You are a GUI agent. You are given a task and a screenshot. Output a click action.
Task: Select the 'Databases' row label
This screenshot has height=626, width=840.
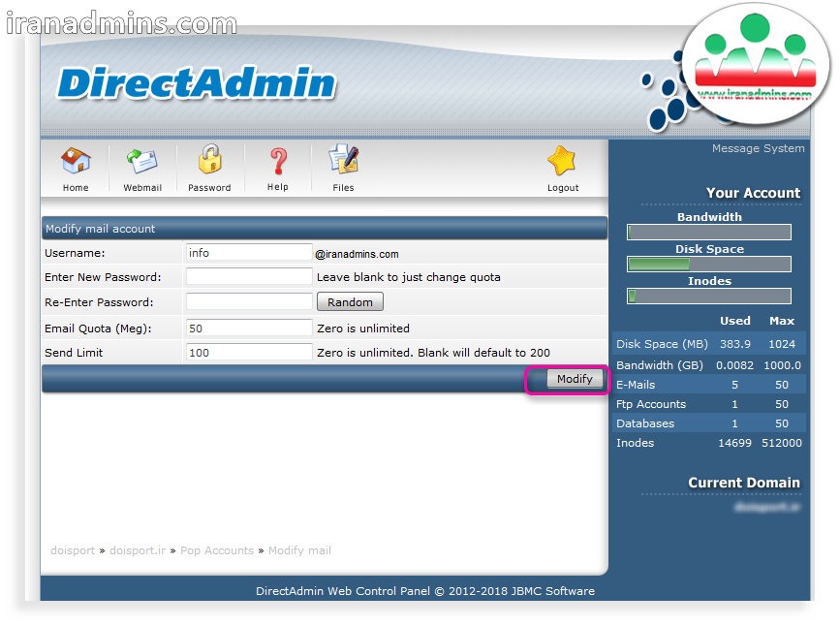coord(645,423)
